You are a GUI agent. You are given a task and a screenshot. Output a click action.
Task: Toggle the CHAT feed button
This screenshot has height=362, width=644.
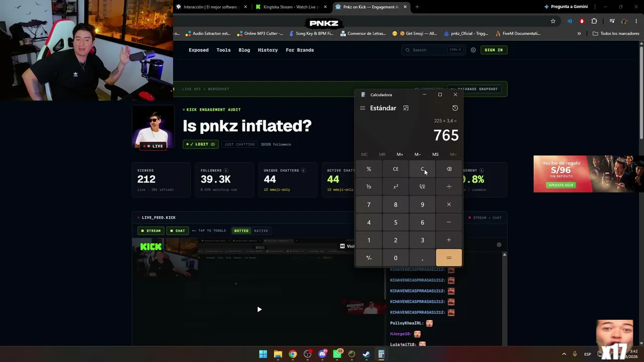(x=177, y=231)
